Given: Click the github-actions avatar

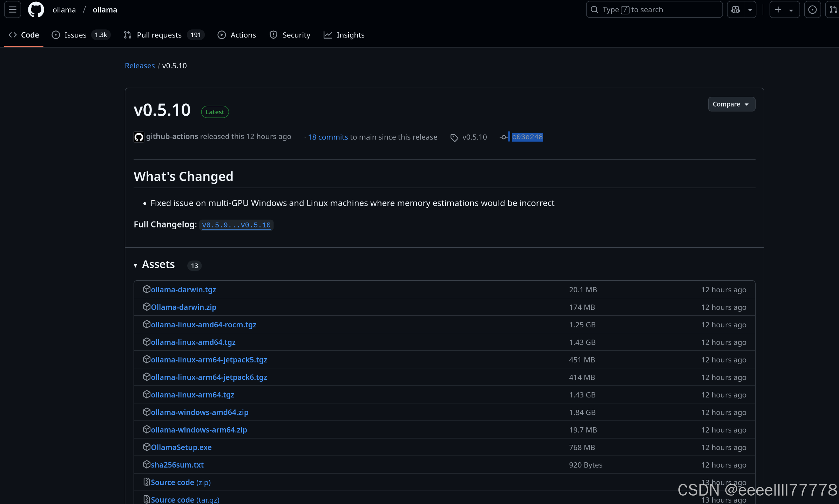Looking at the screenshot, I should (138, 137).
